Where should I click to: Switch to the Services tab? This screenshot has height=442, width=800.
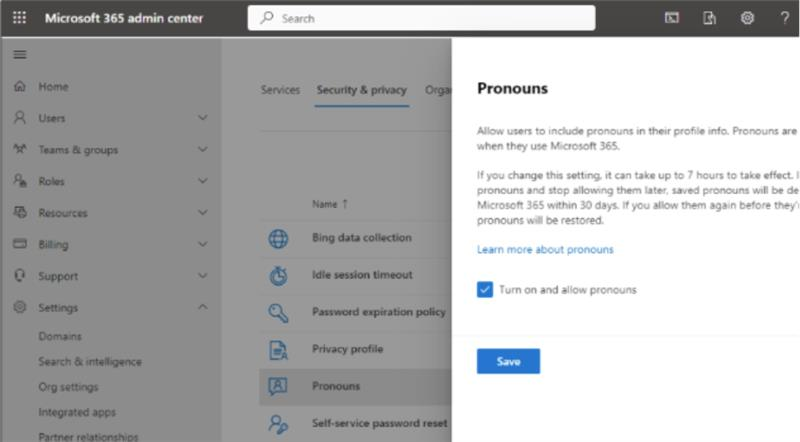coord(280,90)
